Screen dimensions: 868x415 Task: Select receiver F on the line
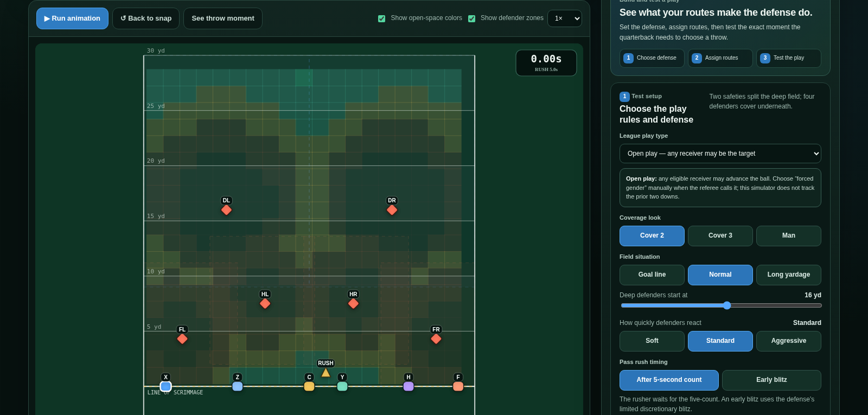click(458, 386)
